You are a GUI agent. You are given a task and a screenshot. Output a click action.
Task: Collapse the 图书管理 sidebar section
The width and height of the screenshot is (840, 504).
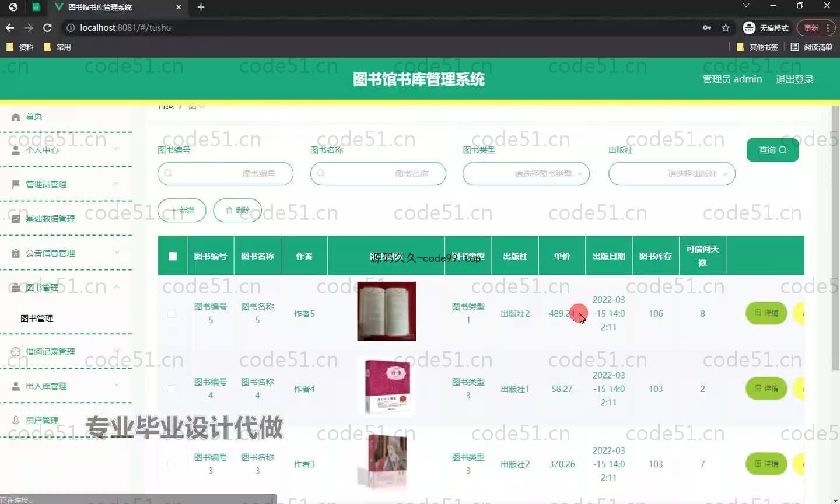(66, 288)
